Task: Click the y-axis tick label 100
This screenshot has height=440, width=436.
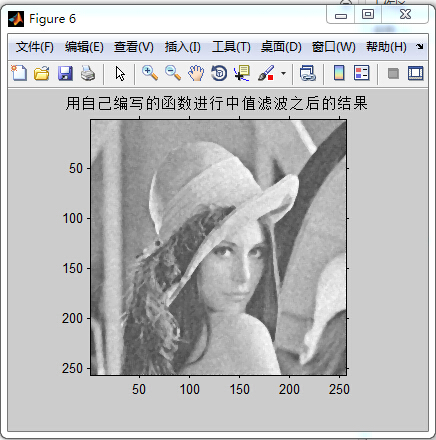Action: click(73, 219)
